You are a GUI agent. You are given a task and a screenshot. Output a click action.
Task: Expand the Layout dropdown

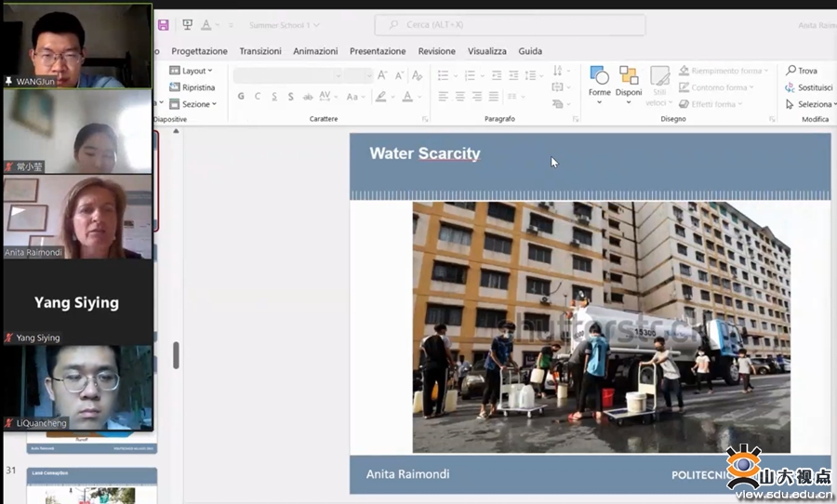(196, 71)
